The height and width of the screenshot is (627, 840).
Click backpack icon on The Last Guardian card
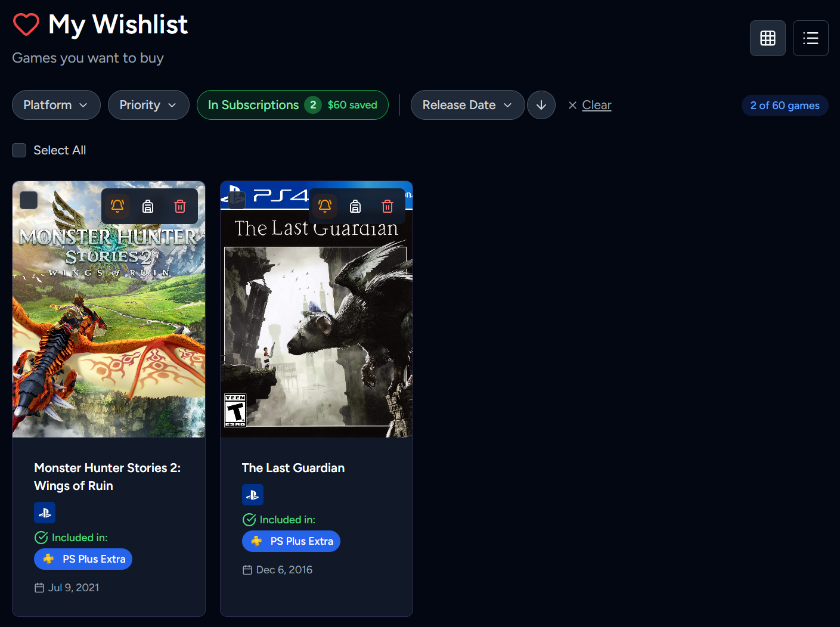355,206
